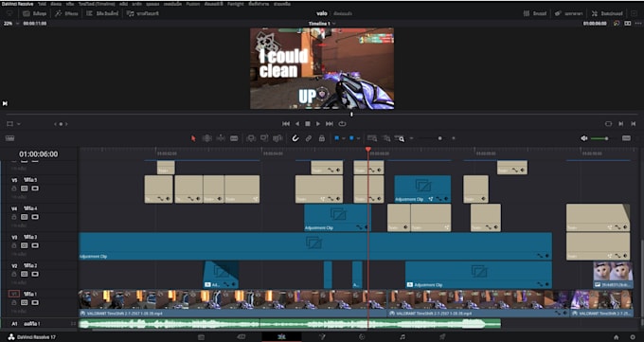This screenshot has width=644, height=342.
Task: Go to the previous keyframe arrow
Action: (x=56, y=124)
